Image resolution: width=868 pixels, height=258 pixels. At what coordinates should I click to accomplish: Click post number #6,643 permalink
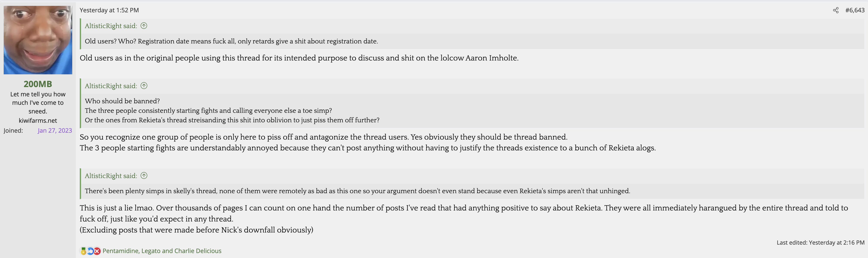pos(855,10)
